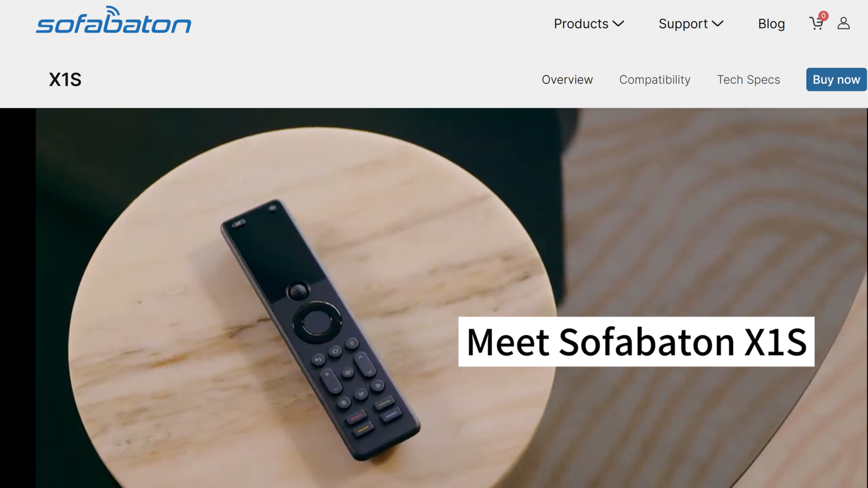Click the signal waves above the logo
The width and height of the screenshot is (868, 488).
click(112, 10)
